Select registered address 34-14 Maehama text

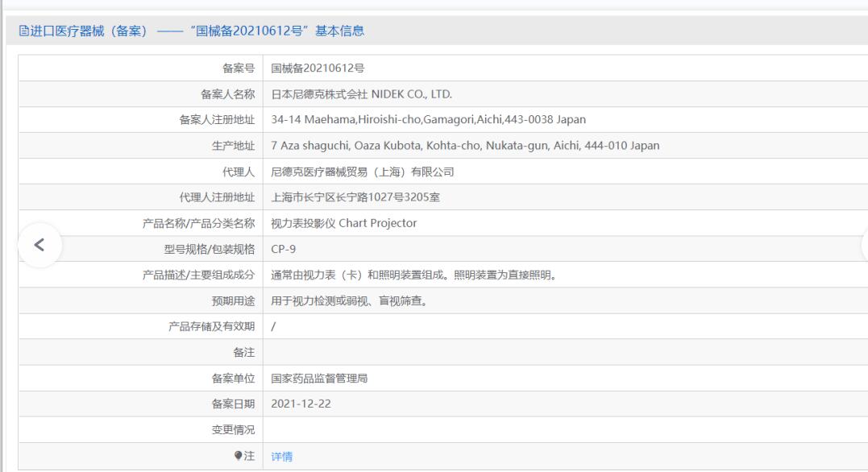[x=429, y=119]
